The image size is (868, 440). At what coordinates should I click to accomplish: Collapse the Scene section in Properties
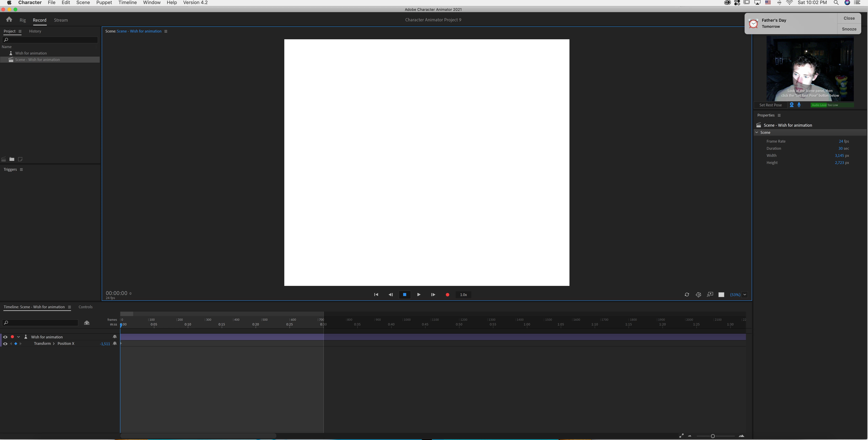757,133
